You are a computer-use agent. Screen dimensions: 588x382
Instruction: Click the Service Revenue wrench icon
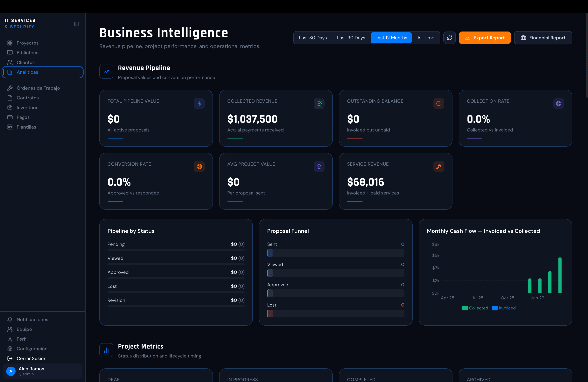tap(439, 166)
